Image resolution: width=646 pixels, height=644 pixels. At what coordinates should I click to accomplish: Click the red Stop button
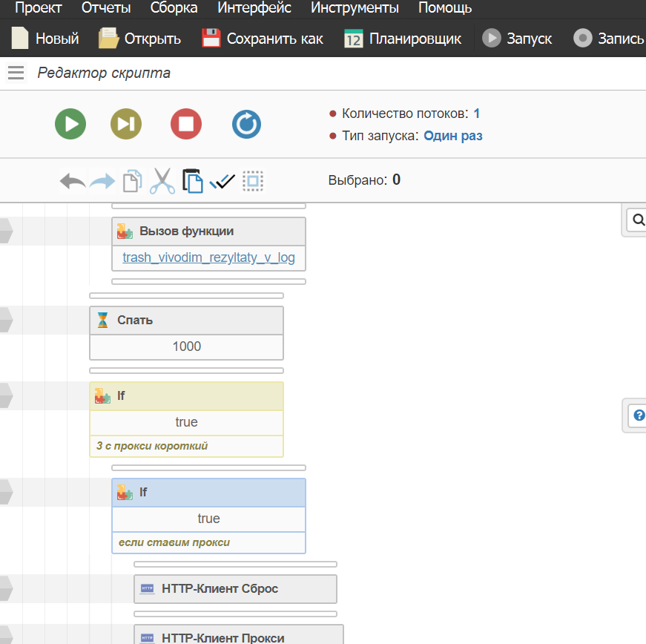(186, 124)
